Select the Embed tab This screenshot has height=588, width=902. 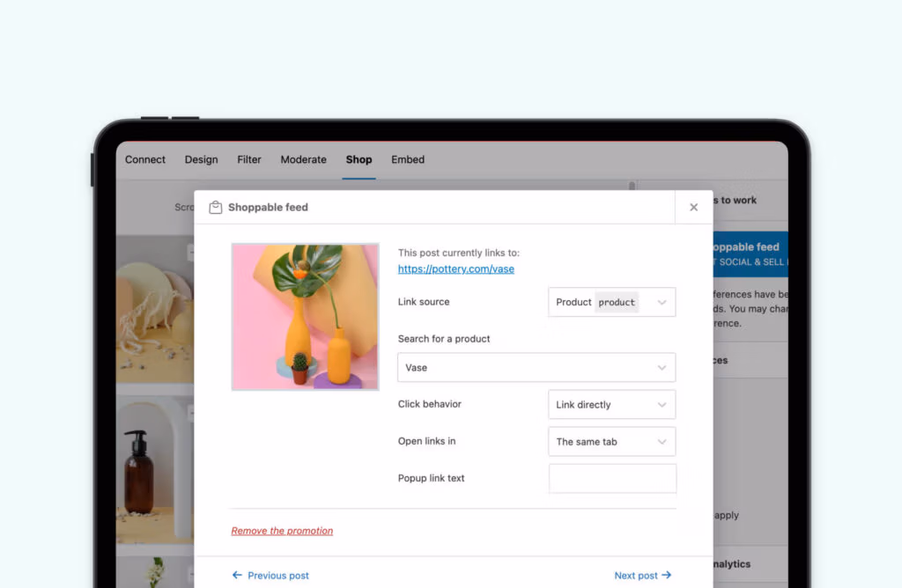coord(407,159)
